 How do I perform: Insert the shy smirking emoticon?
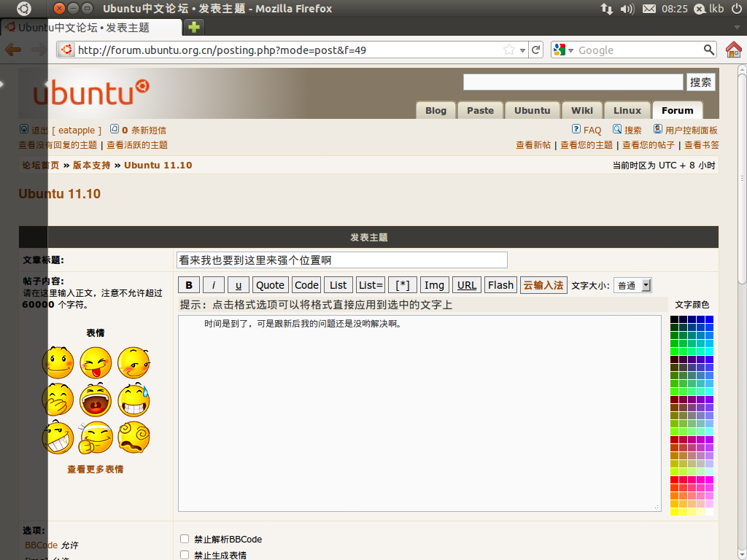tap(133, 362)
